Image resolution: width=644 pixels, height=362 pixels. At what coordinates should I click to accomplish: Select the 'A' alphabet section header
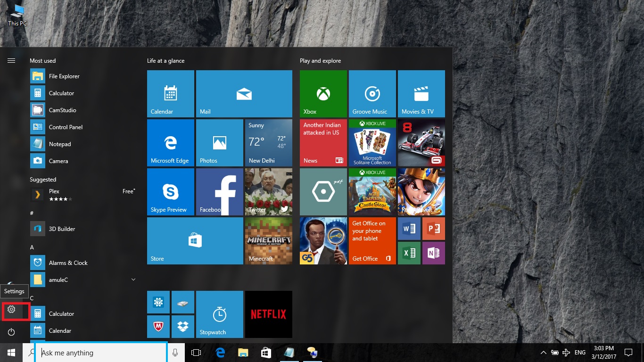(x=32, y=247)
